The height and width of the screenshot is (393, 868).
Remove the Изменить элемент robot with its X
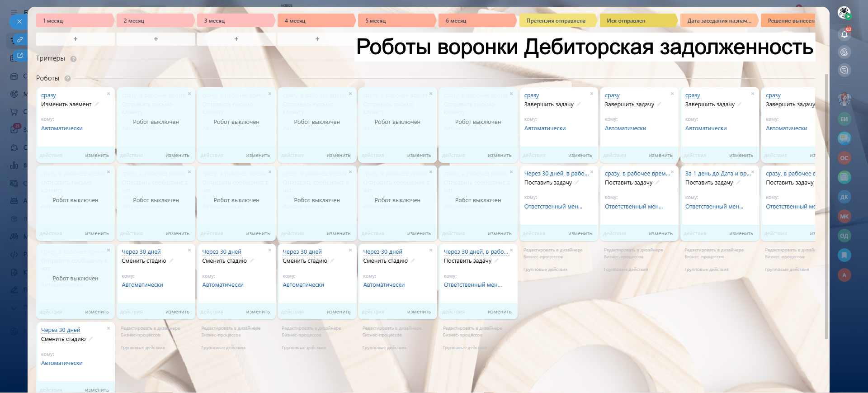pyautogui.click(x=108, y=94)
